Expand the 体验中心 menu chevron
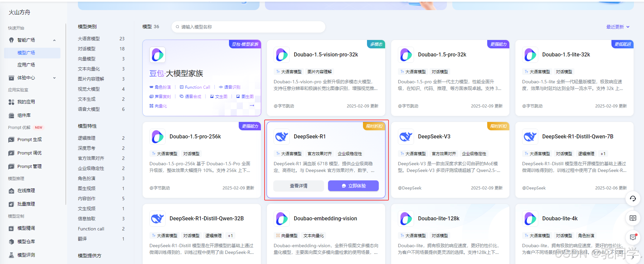The height and width of the screenshot is (264, 644). tap(54, 78)
